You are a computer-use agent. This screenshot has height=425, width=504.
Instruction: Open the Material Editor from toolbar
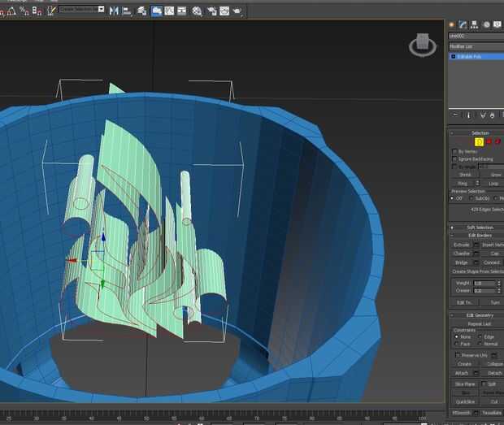(197, 11)
